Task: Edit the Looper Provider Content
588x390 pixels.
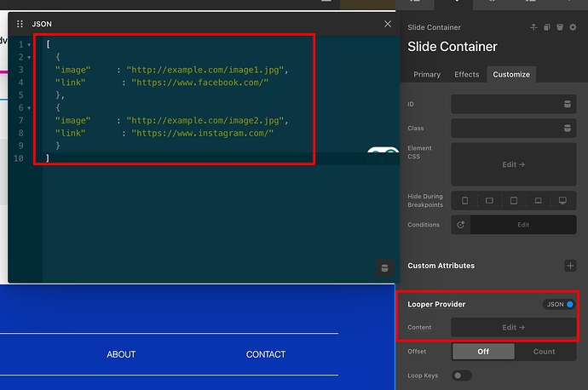Action: point(513,327)
